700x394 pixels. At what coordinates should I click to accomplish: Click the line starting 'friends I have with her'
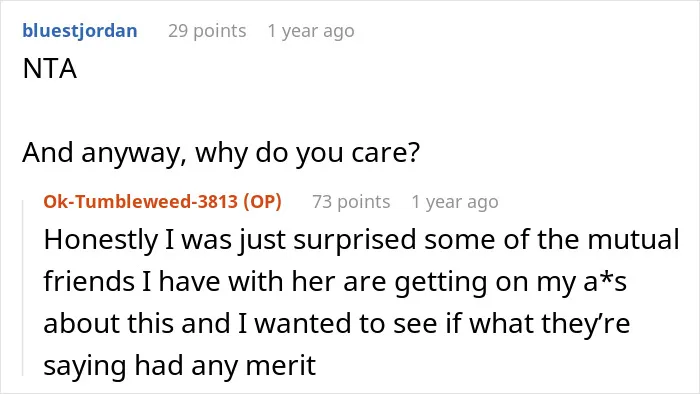[335, 282]
